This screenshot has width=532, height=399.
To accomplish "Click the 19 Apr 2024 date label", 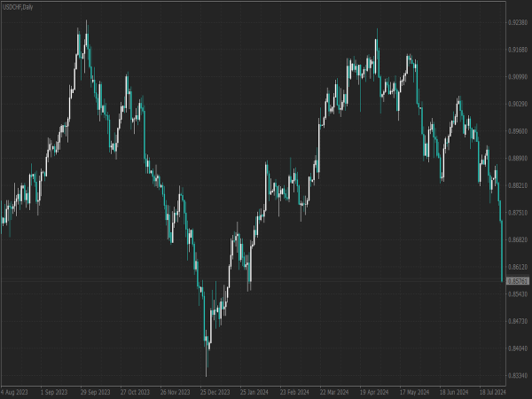I will tap(374, 392).
